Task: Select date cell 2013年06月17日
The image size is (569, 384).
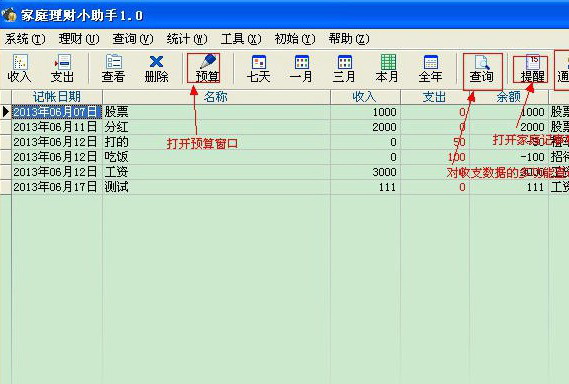Action: pos(57,187)
